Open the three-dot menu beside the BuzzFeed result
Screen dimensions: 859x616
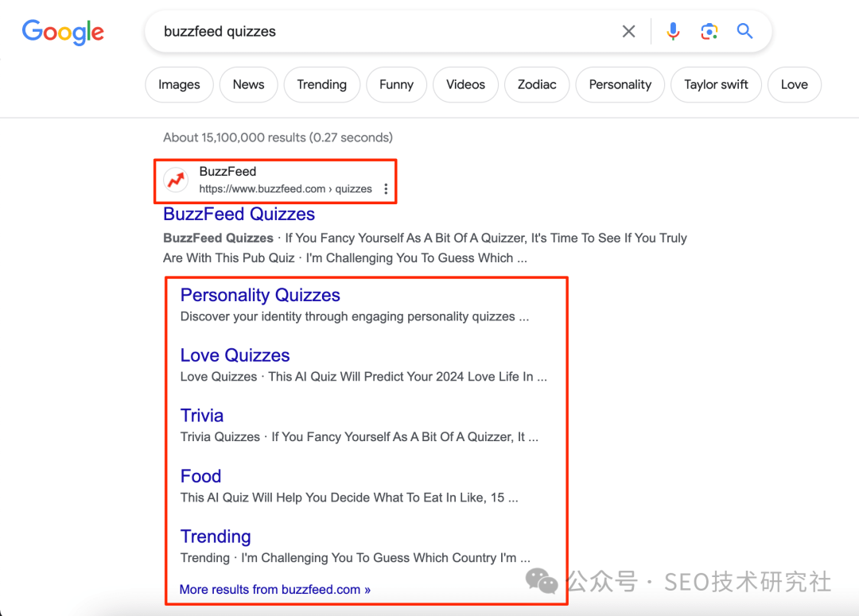point(386,189)
